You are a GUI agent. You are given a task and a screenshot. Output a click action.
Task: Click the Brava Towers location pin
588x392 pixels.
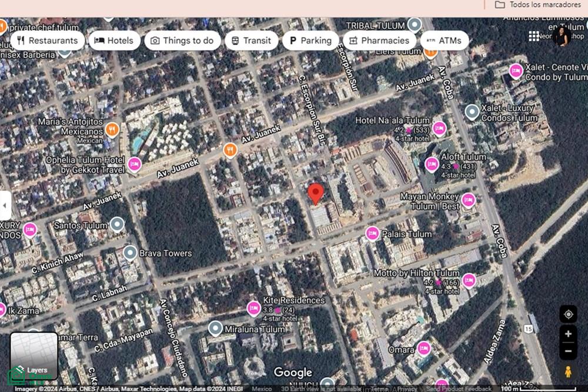(130, 253)
